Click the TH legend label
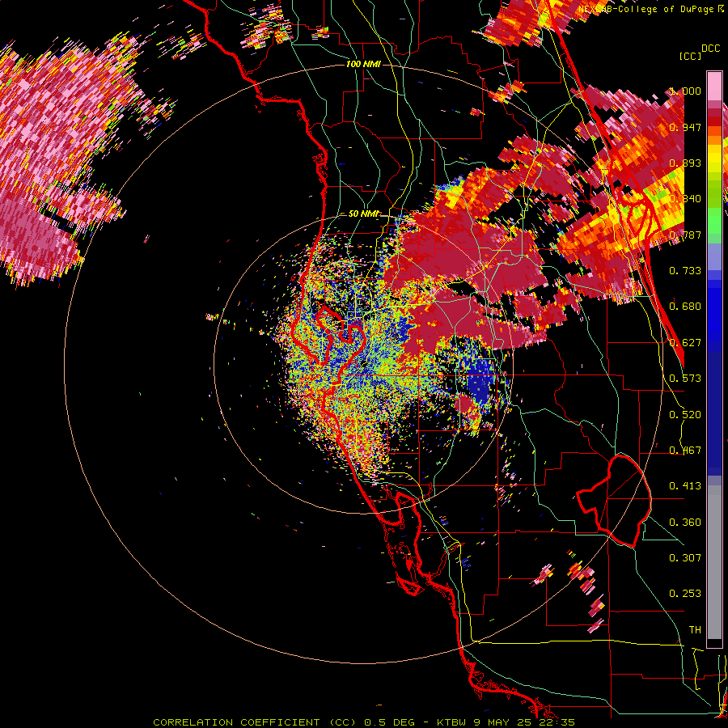 pos(695,630)
